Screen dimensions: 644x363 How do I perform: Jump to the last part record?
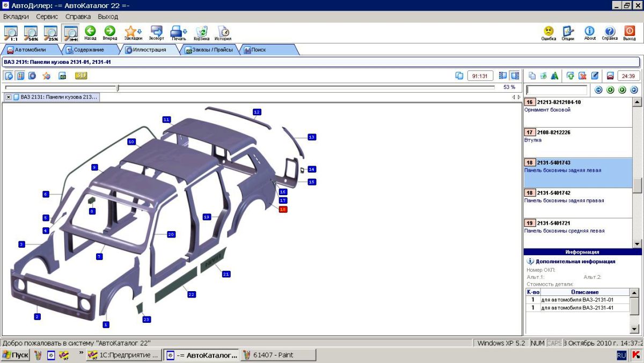[634, 90]
